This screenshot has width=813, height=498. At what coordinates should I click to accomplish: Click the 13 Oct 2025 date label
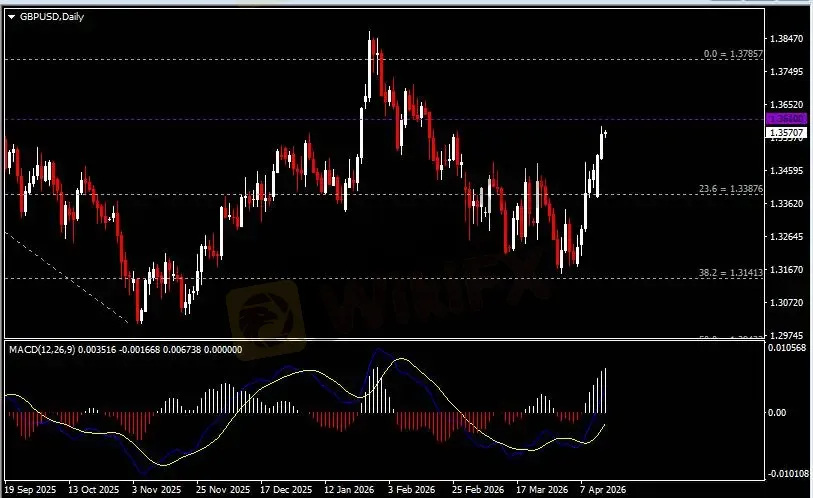click(93, 490)
